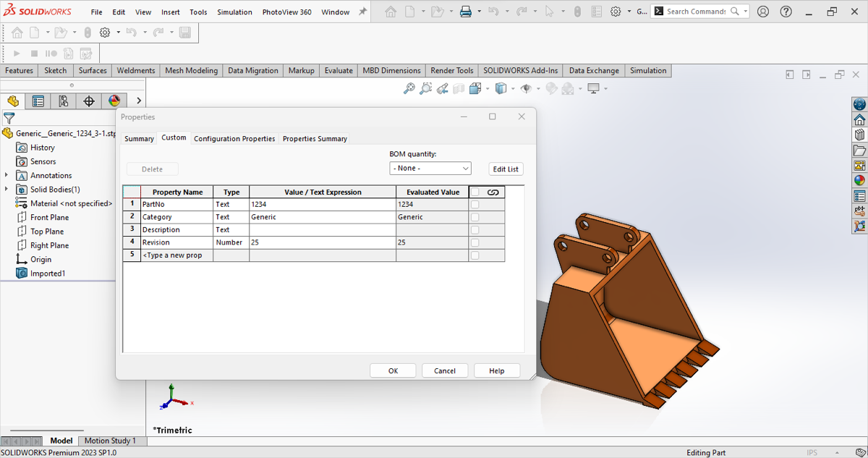Click the Search Commands input field
The width and height of the screenshot is (868, 458).
[696, 12]
